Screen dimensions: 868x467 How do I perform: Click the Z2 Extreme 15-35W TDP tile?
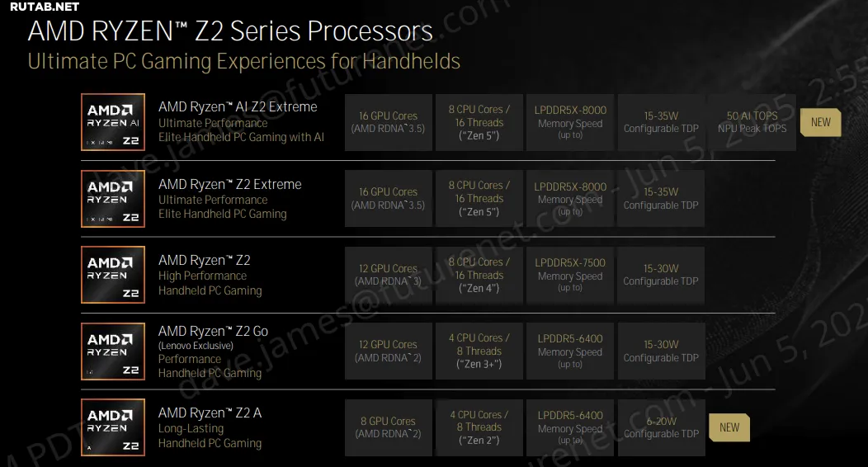click(x=661, y=199)
